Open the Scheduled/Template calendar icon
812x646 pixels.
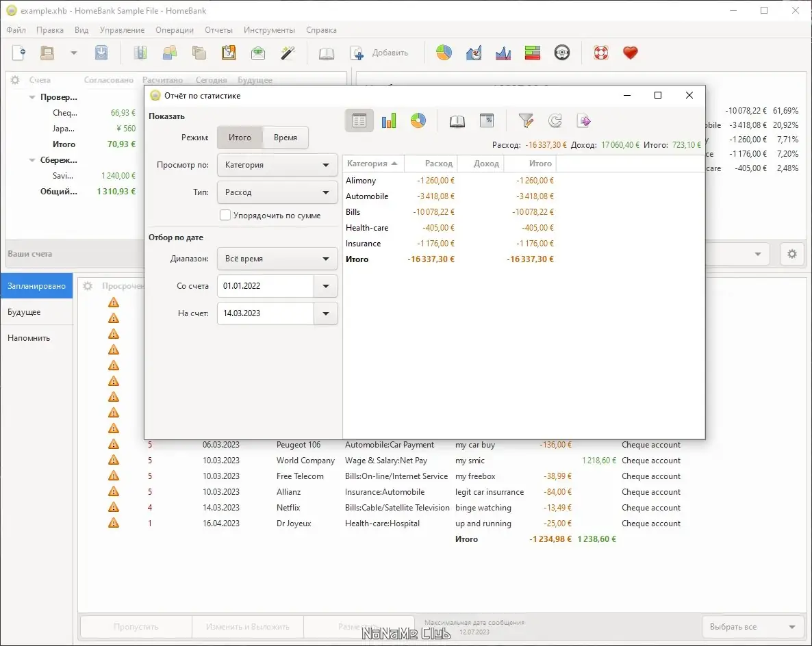(229, 53)
